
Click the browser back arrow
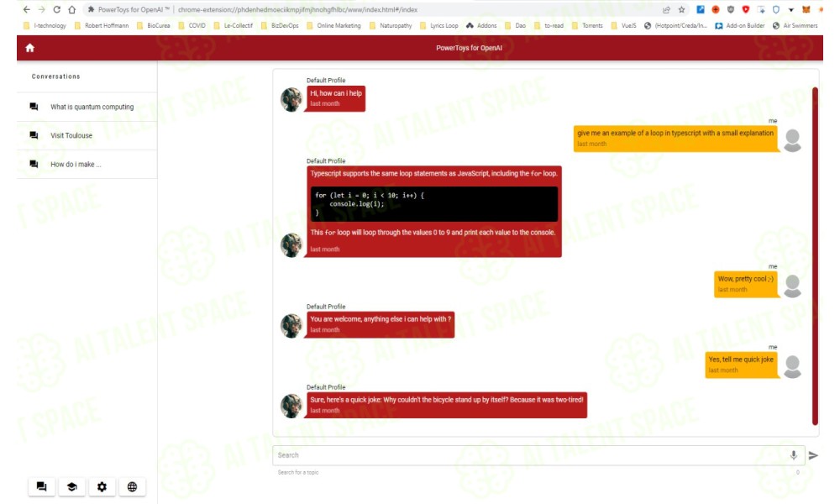[x=27, y=9]
